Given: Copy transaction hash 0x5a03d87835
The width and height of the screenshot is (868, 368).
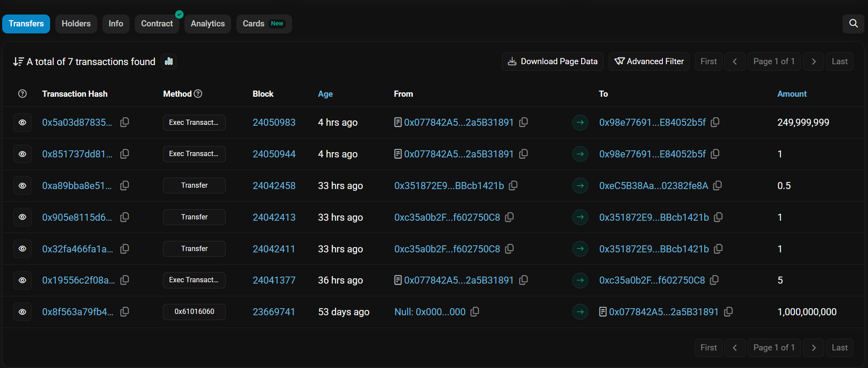Looking at the screenshot, I should pos(125,122).
